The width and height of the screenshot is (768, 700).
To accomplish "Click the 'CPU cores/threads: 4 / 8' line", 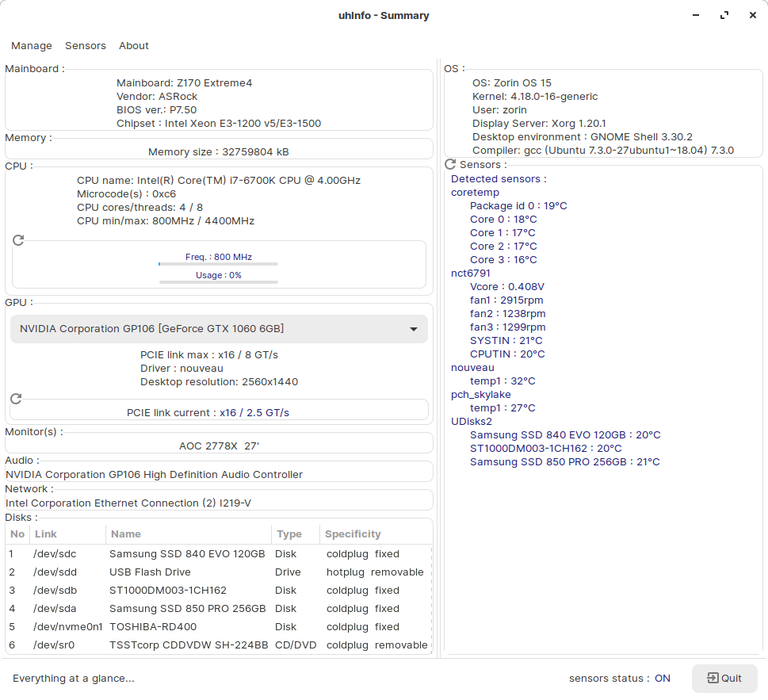I will [139, 207].
